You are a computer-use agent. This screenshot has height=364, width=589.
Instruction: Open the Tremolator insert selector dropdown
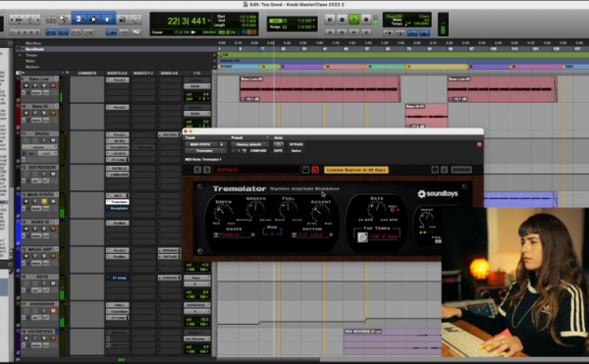(x=205, y=150)
